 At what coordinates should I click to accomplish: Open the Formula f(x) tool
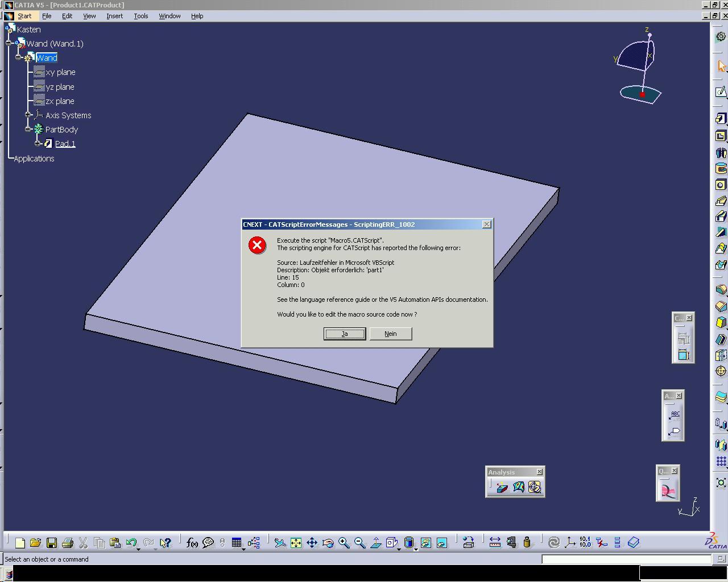click(192, 543)
